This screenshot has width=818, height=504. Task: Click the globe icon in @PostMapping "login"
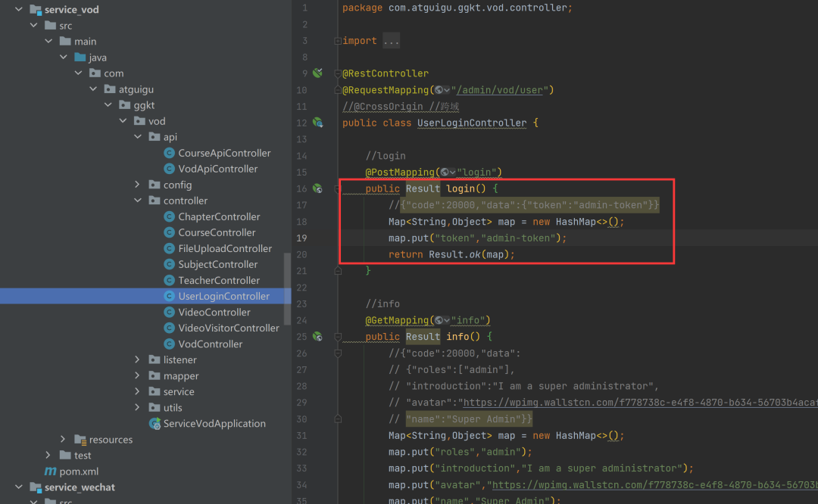446,173
